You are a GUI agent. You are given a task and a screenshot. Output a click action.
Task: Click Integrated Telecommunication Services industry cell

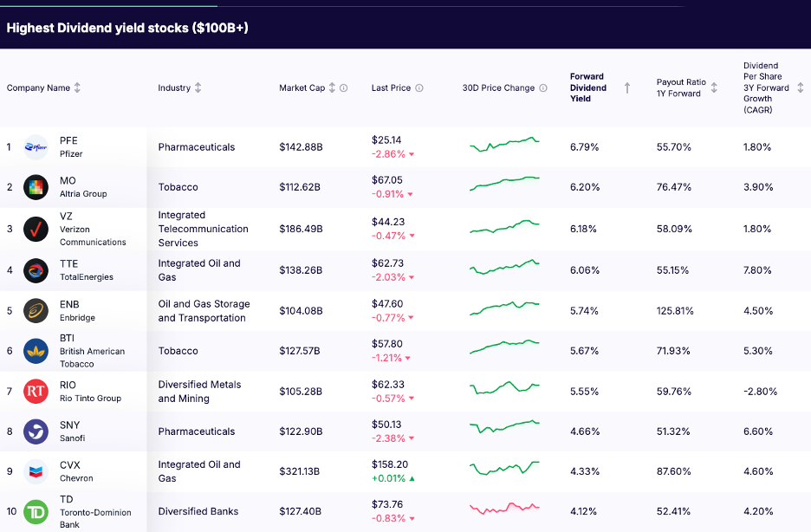pos(204,229)
